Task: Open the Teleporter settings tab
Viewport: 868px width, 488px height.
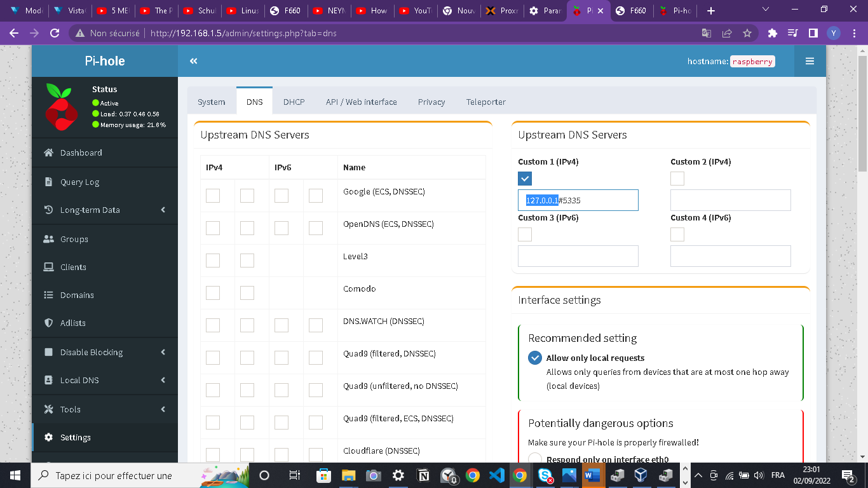Action: [486, 102]
